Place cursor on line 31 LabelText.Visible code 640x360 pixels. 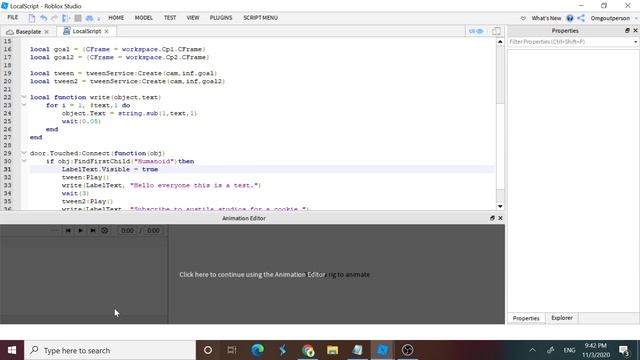click(110, 169)
